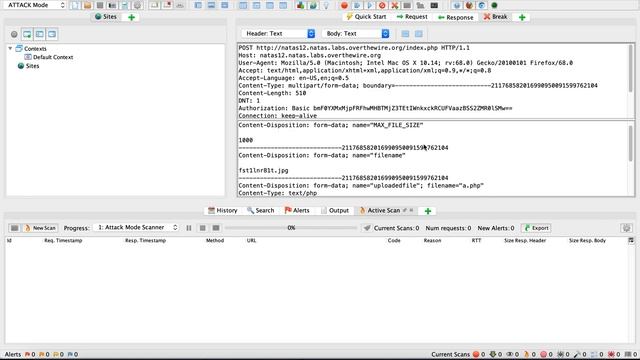Open Active Scan options gear icon
The width and height of the screenshot is (640, 360).
pos(627,228)
